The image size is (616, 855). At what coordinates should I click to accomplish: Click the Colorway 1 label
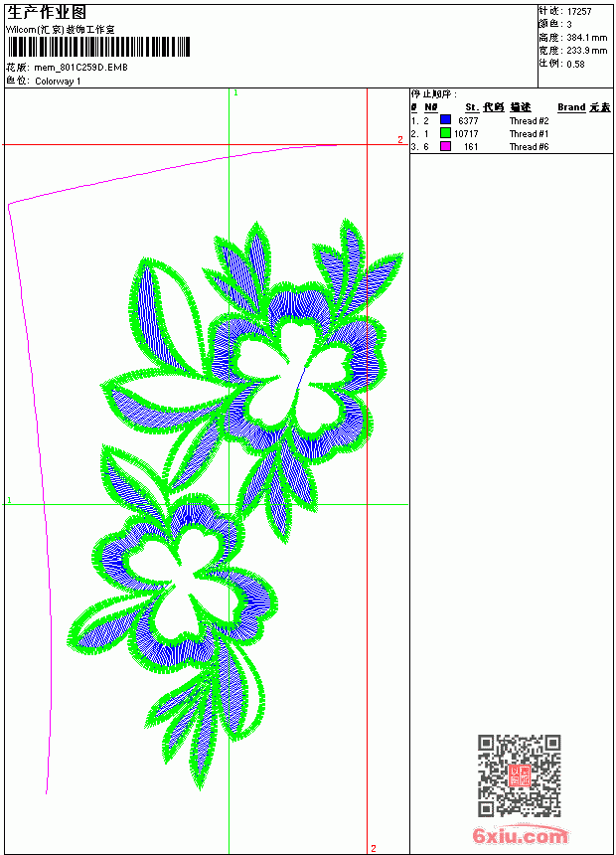click(x=58, y=82)
